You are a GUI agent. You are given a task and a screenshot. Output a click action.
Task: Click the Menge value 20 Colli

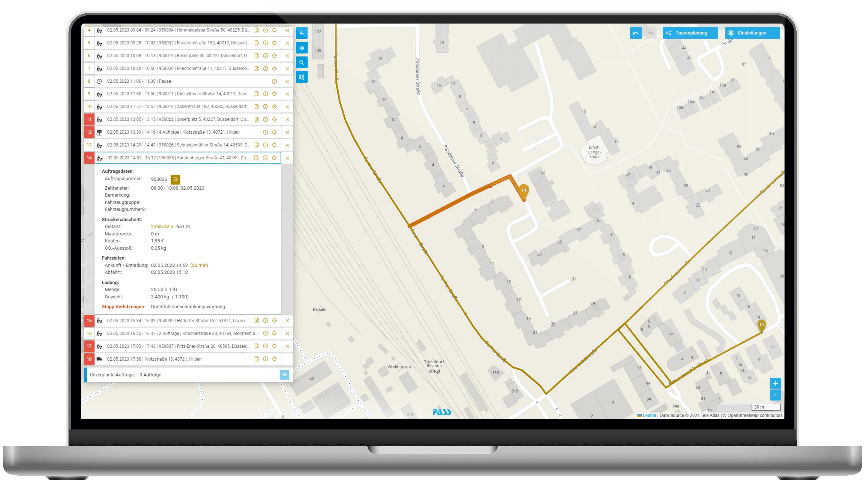[x=159, y=290]
